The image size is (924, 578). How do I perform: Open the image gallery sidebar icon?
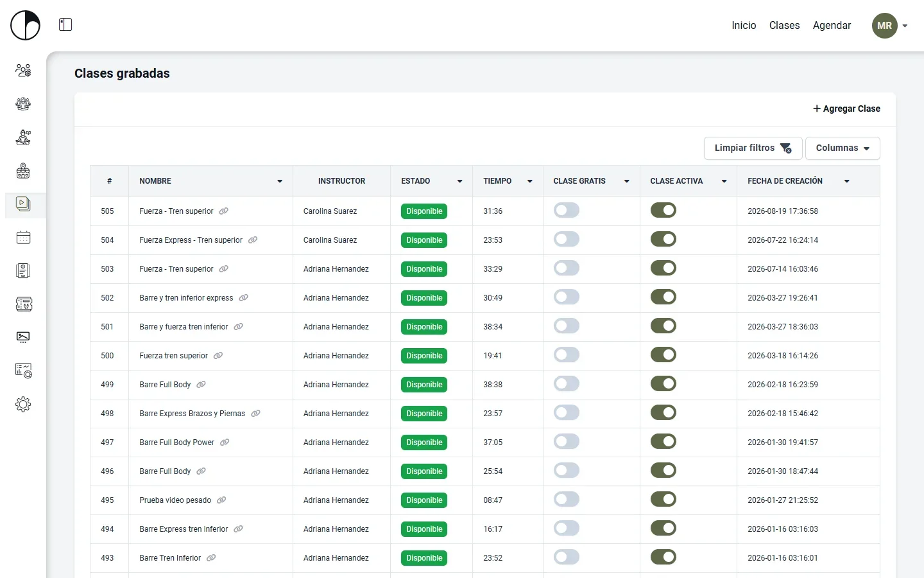coord(23,338)
